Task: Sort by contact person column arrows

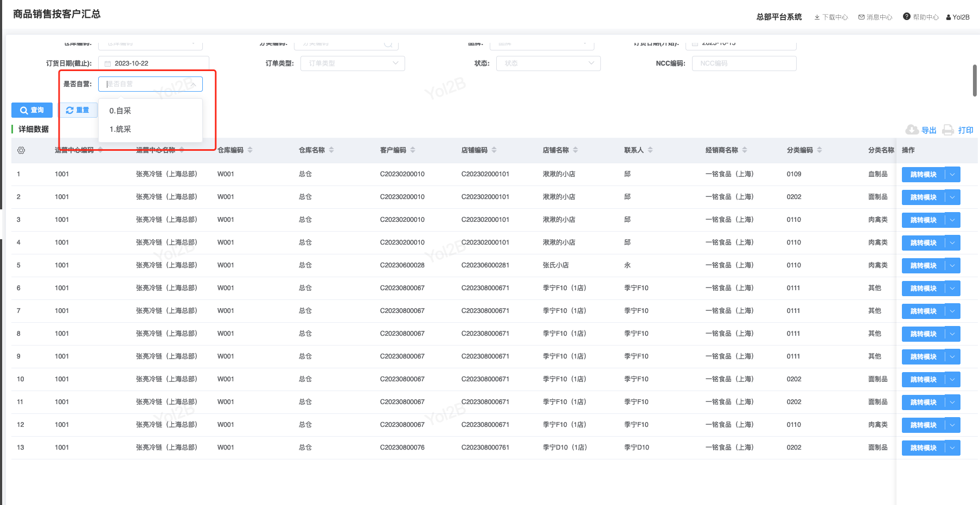Action: click(650, 150)
